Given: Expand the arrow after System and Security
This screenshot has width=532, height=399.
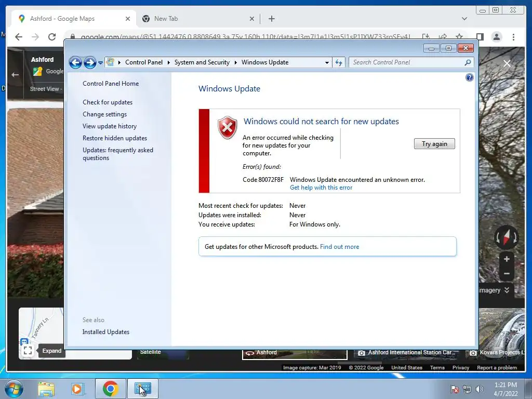Looking at the screenshot, I should point(235,62).
